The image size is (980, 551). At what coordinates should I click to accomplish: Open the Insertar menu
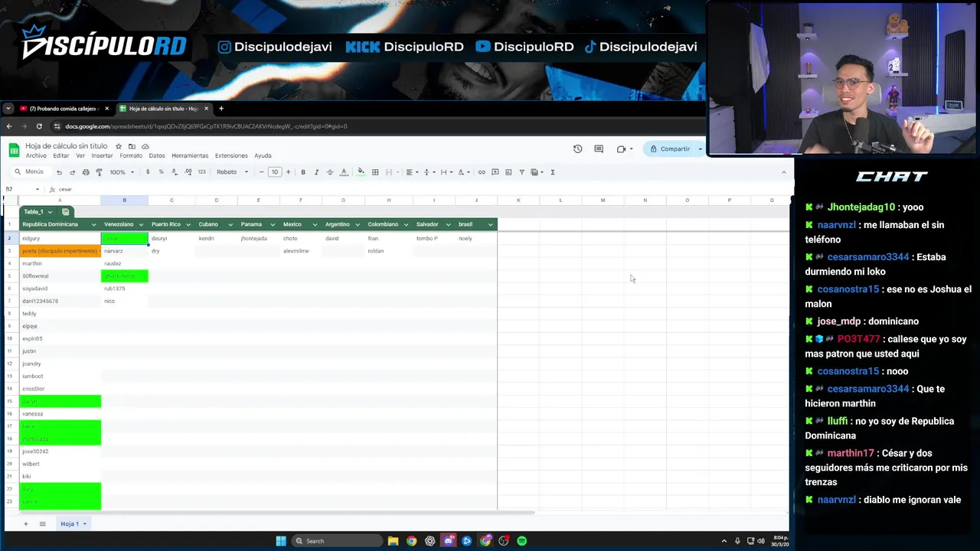pos(102,156)
